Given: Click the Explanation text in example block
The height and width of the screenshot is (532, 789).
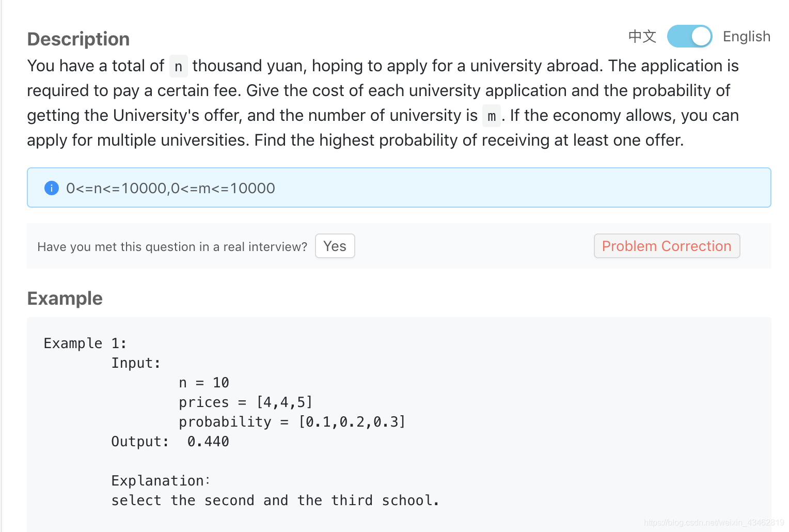Looking at the screenshot, I should pyautogui.click(x=161, y=481).
